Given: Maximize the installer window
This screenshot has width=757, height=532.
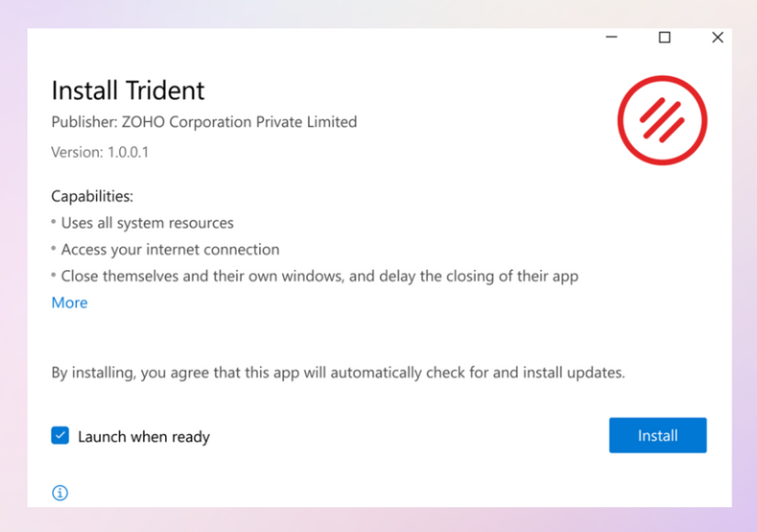Looking at the screenshot, I should (x=664, y=38).
